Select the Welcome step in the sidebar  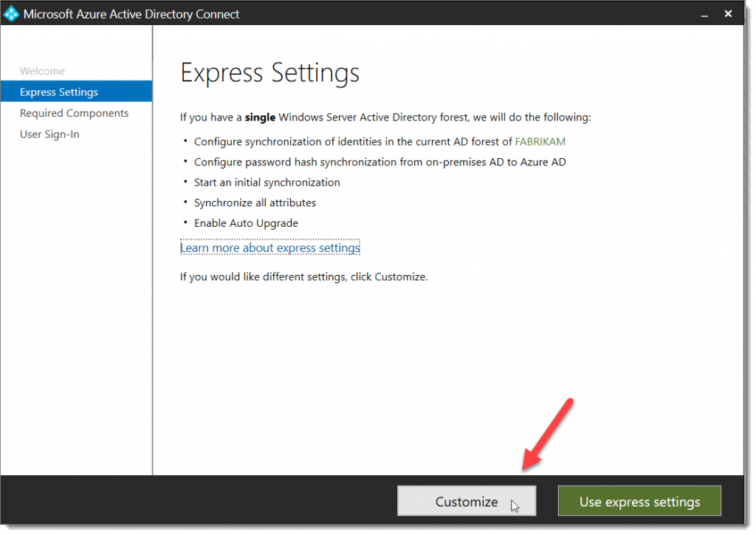(42, 71)
